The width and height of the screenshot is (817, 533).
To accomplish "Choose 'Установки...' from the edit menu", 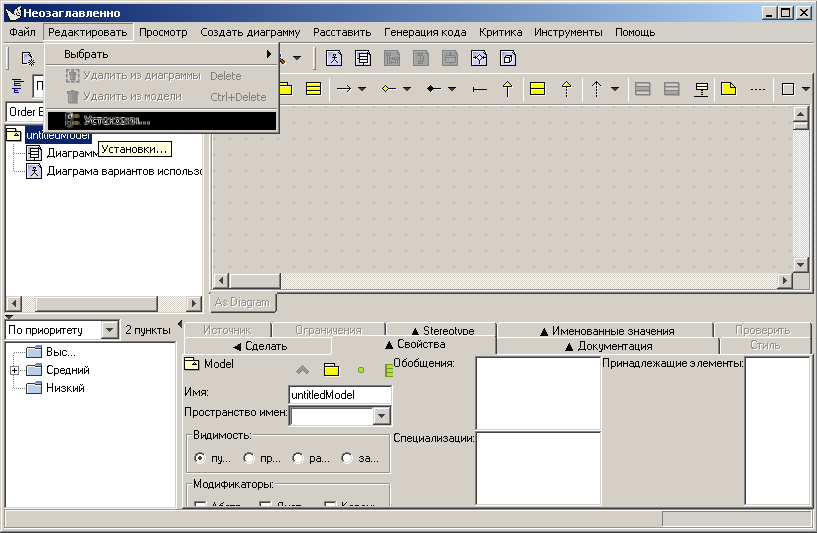I will [x=162, y=120].
